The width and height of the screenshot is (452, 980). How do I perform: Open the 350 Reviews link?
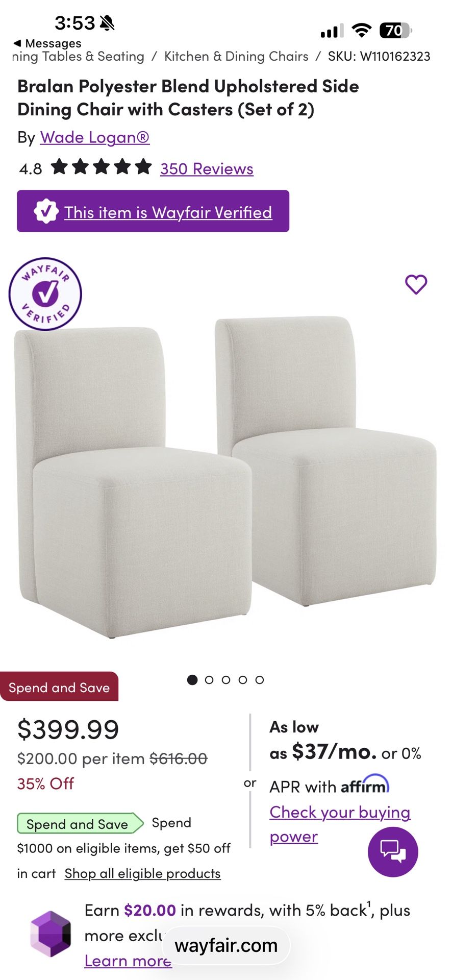coord(207,168)
